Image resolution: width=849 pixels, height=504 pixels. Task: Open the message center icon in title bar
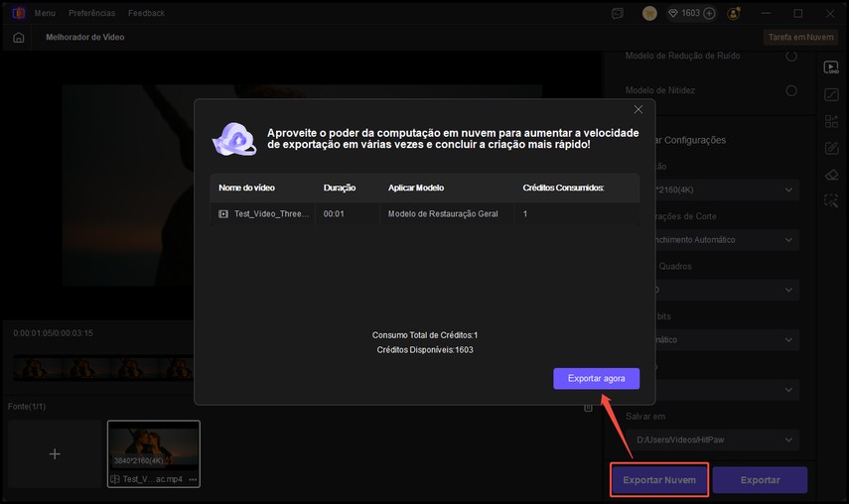click(618, 14)
